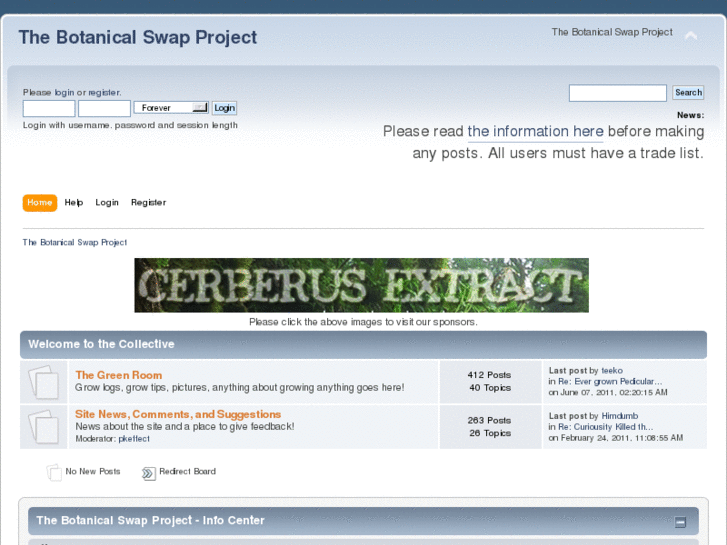727x545 pixels.
Task: View teeko's profile from last post
Action: point(612,371)
